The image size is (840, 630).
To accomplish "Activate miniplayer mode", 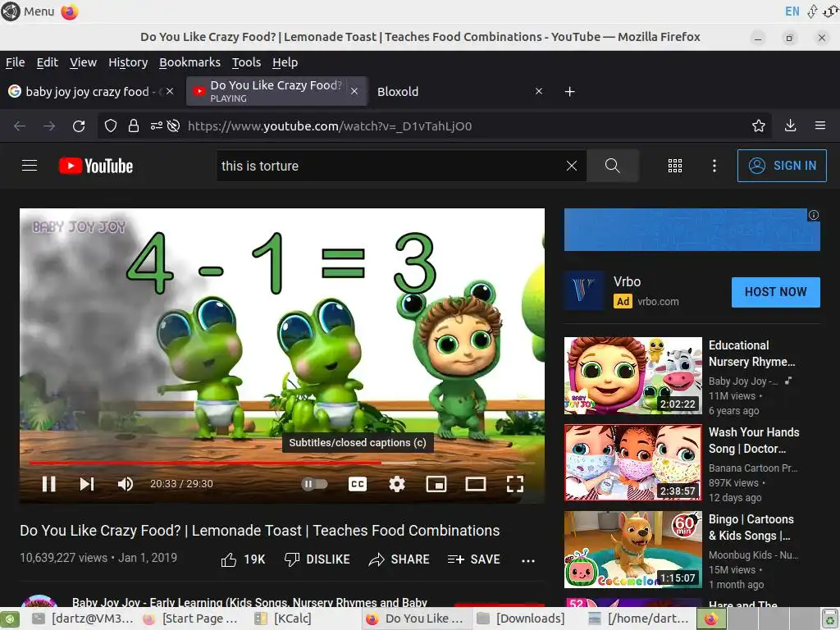I will pyautogui.click(x=436, y=484).
